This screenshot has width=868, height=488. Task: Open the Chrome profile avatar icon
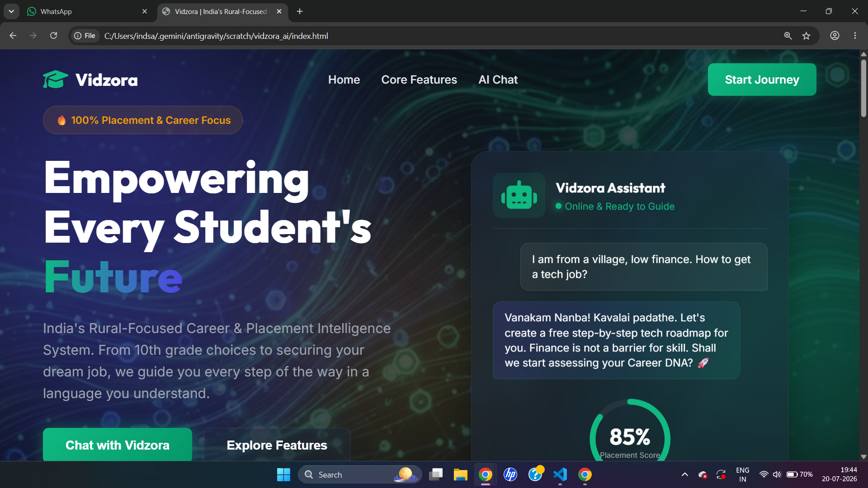(x=835, y=36)
